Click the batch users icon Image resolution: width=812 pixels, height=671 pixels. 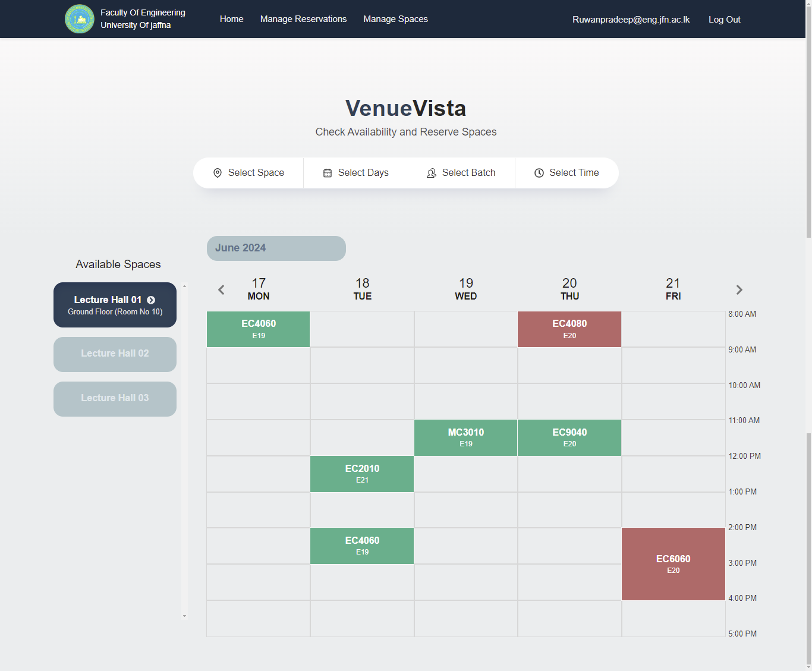point(432,173)
